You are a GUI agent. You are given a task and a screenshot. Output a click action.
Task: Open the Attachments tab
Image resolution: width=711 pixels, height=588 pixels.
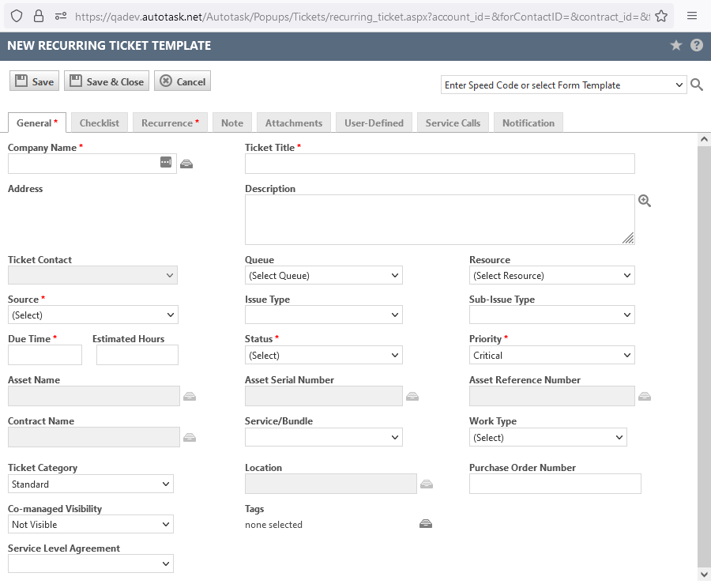point(294,123)
